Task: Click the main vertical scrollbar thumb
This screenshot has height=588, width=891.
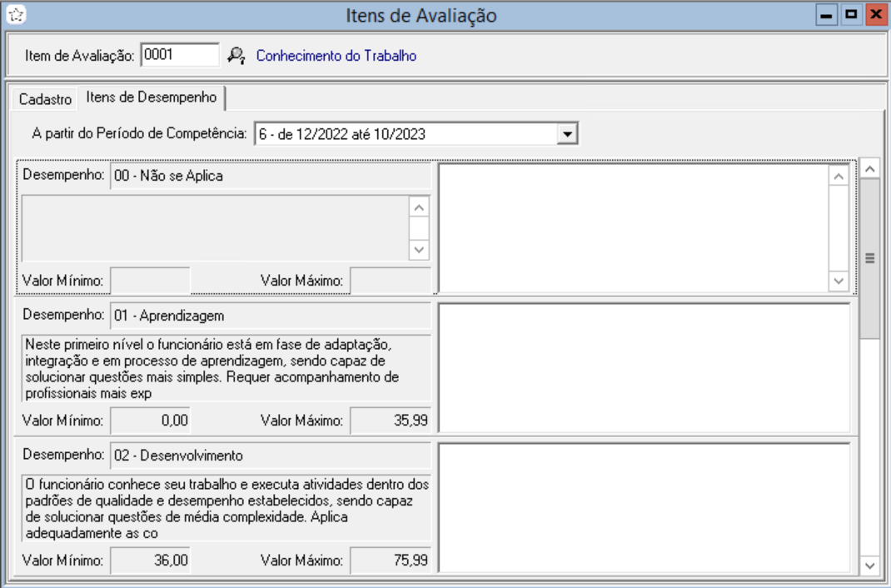Action: tap(870, 258)
